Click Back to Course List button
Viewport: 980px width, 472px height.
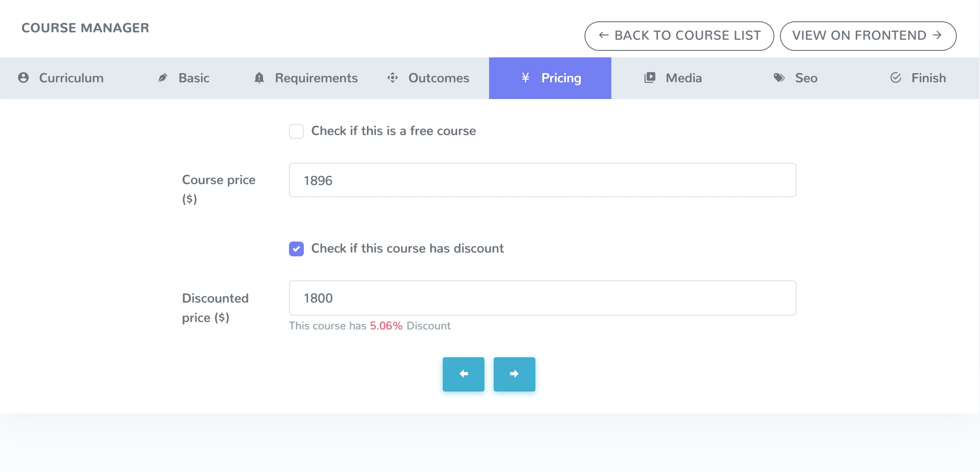pos(679,36)
